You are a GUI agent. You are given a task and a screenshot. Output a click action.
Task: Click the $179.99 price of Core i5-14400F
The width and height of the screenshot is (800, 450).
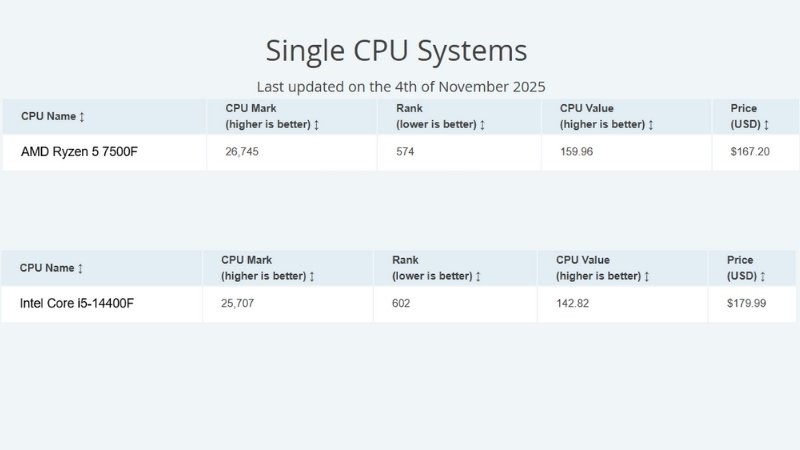pyautogui.click(x=746, y=303)
